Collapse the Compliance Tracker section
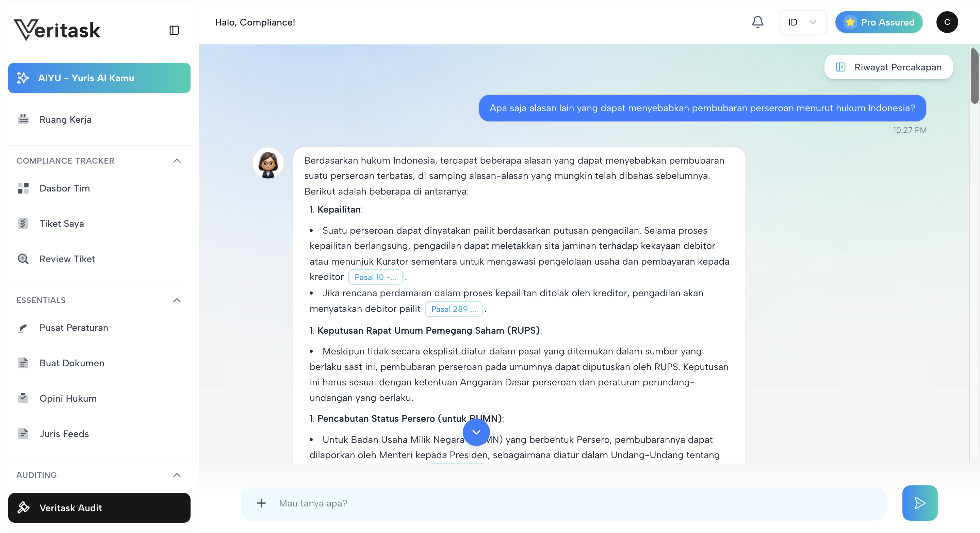980x533 pixels. (177, 161)
